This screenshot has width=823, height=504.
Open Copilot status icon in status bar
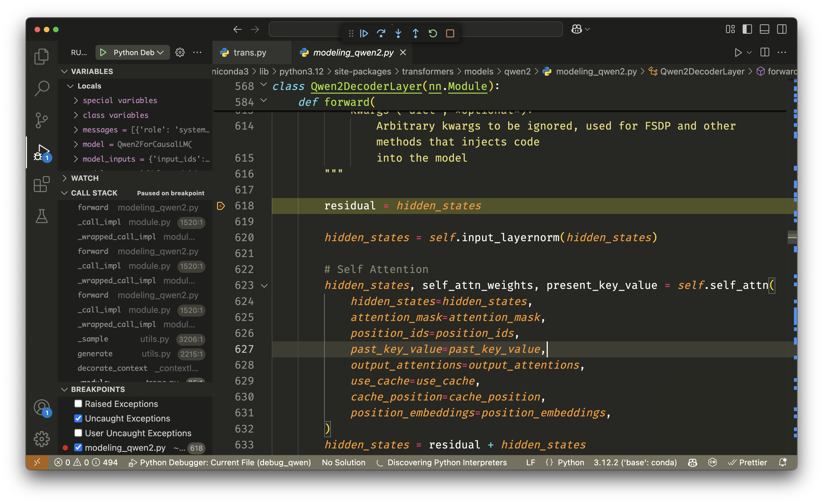[x=692, y=462]
